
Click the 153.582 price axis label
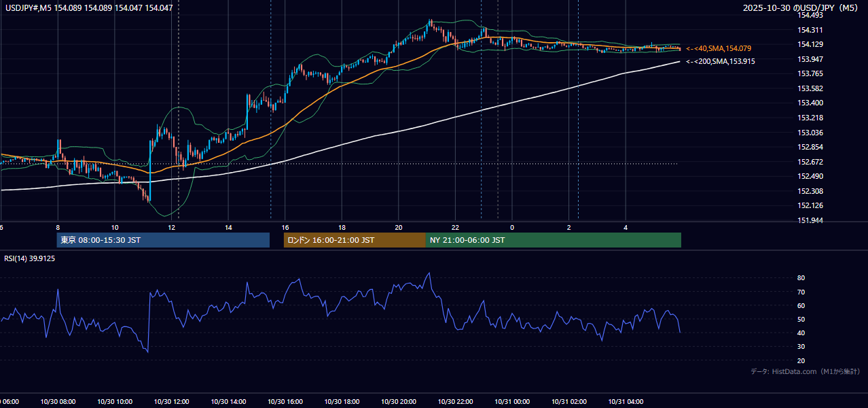pos(810,88)
